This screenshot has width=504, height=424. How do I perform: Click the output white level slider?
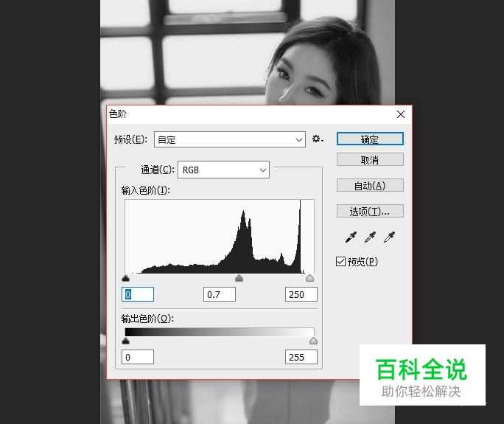click(x=313, y=341)
